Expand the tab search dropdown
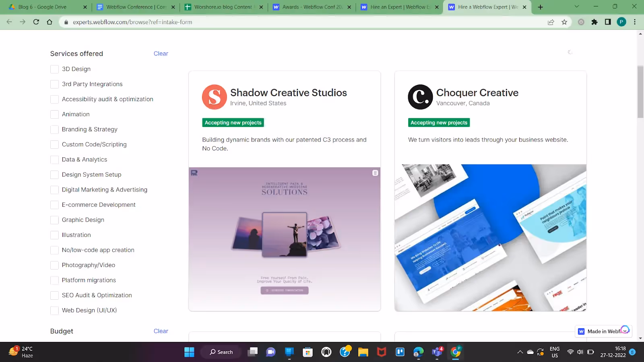The width and height of the screenshot is (644, 362). pos(576,6)
